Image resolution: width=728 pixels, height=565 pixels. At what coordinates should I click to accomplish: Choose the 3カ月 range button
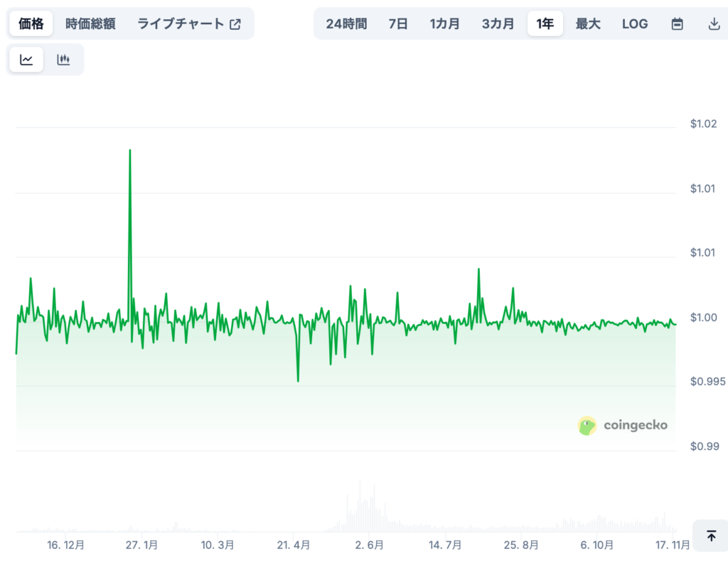[x=497, y=23]
